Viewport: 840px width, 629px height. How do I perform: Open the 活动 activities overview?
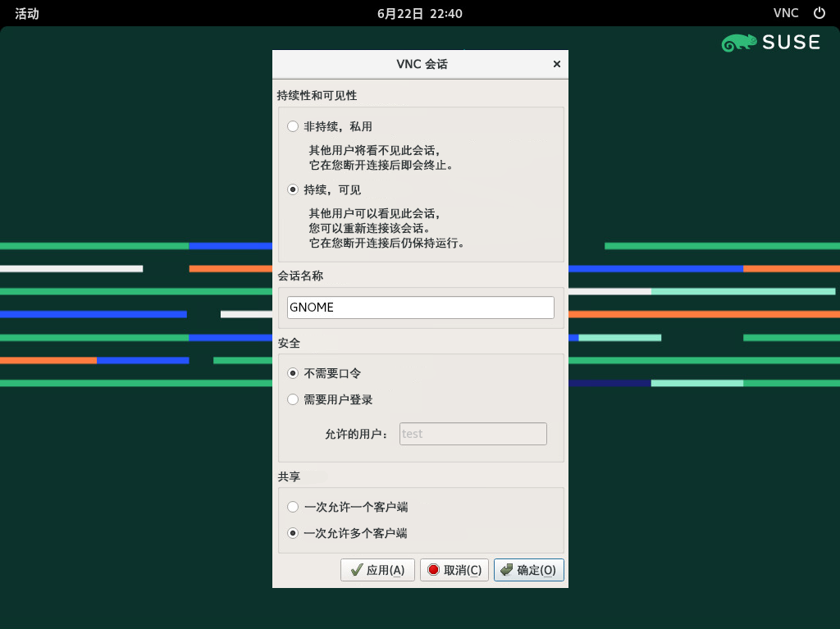[x=27, y=13]
